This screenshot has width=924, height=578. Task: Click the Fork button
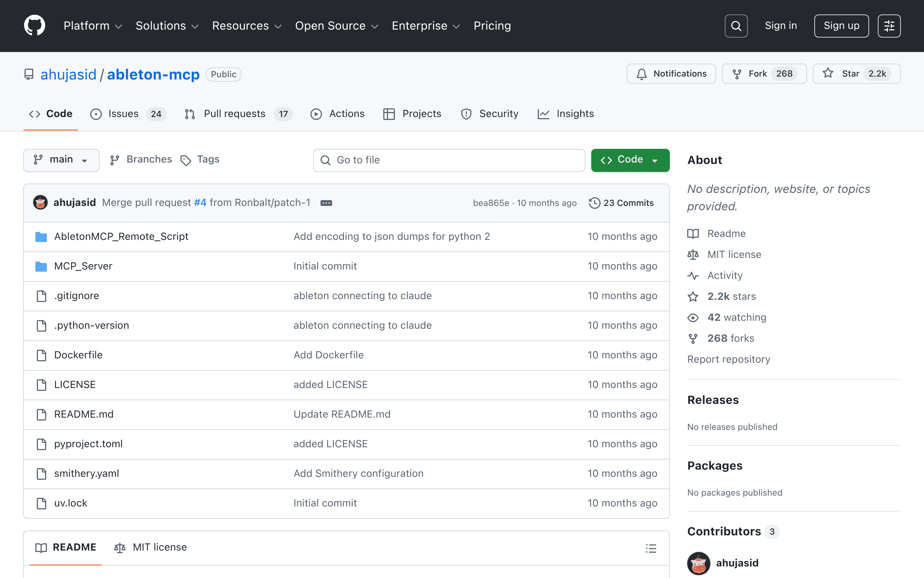(x=764, y=74)
